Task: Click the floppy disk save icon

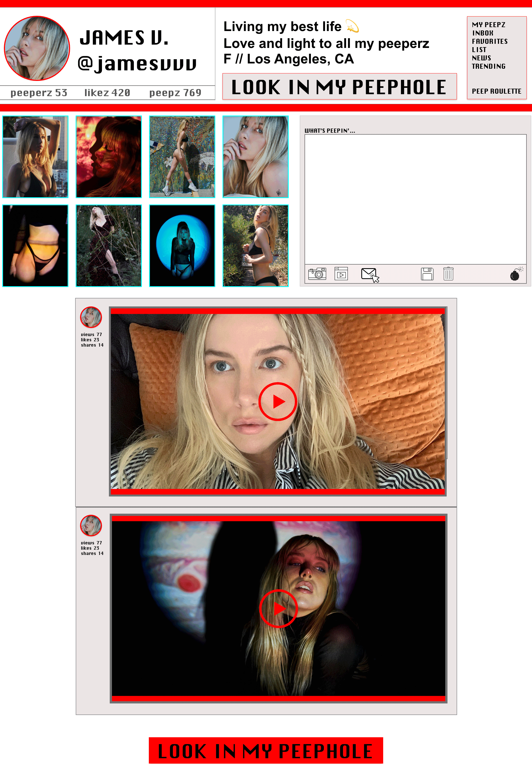Action: coord(427,274)
